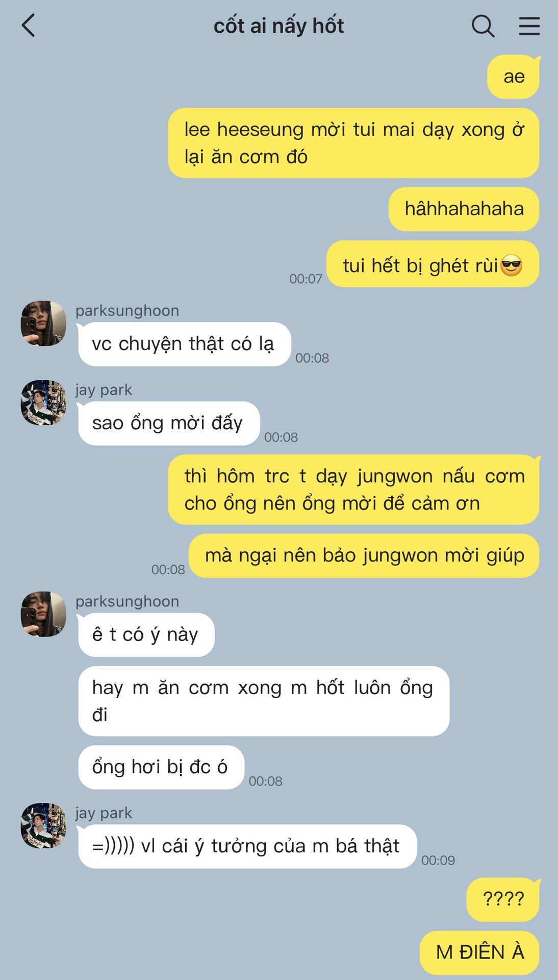
Task: Tap the 'hay m ăn cơm xong' message
Action: (264, 701)
